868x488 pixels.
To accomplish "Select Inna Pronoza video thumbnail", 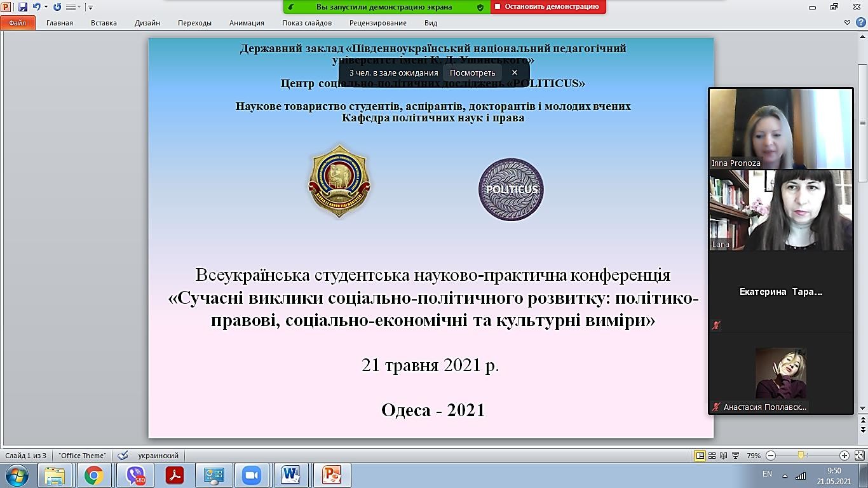I will point(781,129).
